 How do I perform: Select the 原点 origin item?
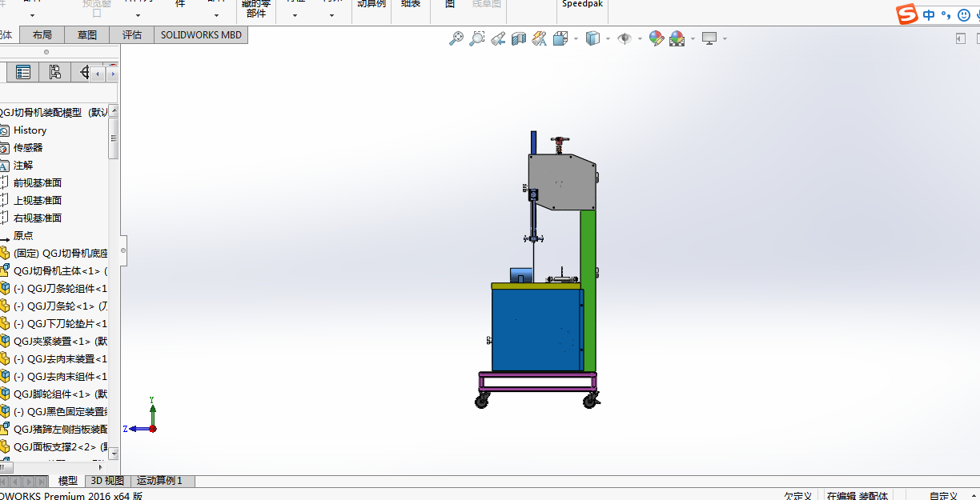point(23,236)
